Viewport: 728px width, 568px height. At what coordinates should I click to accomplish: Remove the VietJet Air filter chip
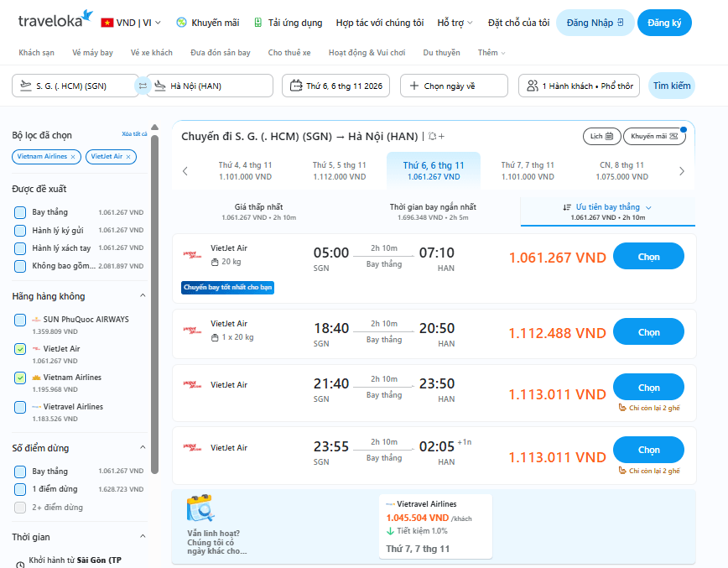[128, 157]
